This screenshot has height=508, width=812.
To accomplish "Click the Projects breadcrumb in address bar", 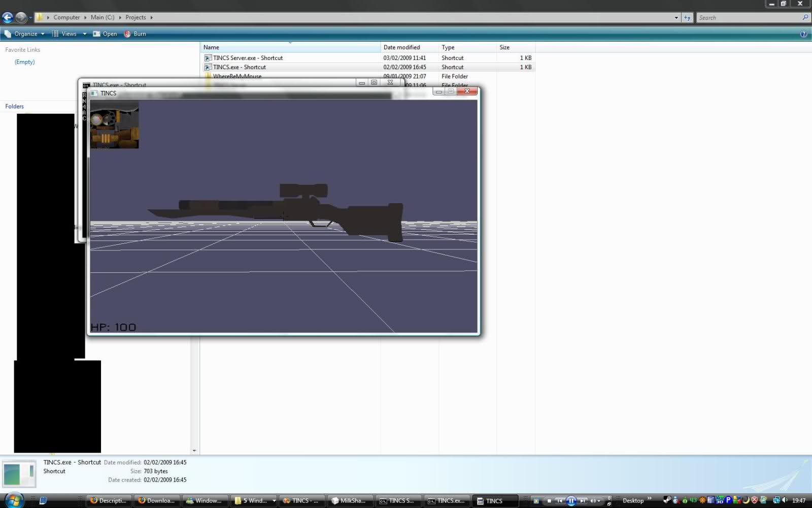I will [x=136, y=17].
